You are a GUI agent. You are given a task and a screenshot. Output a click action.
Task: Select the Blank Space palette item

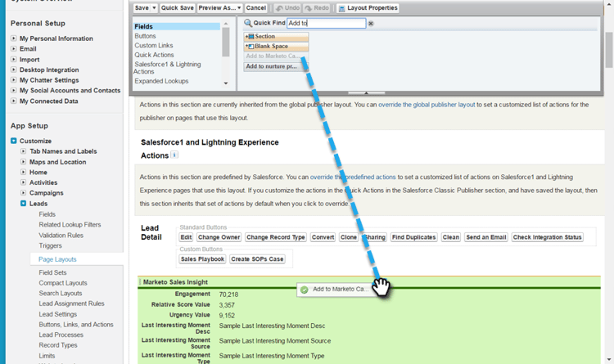[x=276, y=46]
